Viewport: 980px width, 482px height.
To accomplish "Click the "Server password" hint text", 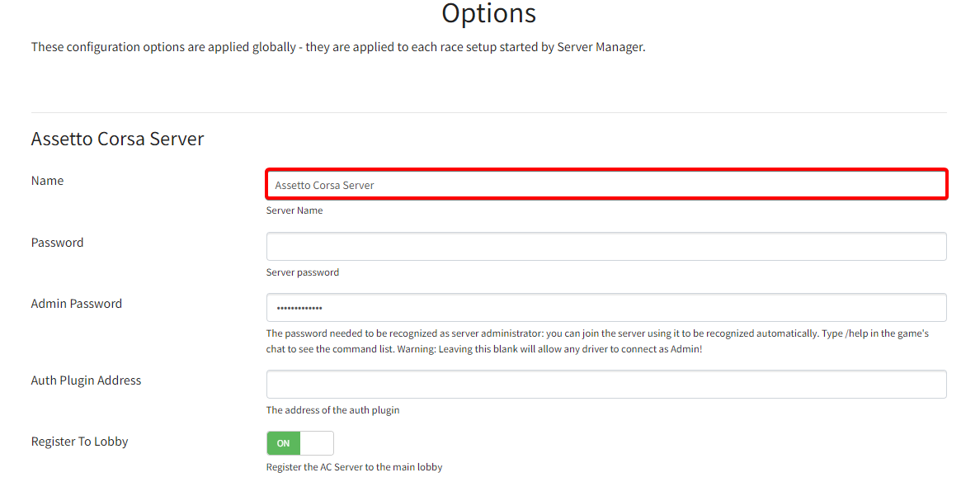I will [302, 272].
